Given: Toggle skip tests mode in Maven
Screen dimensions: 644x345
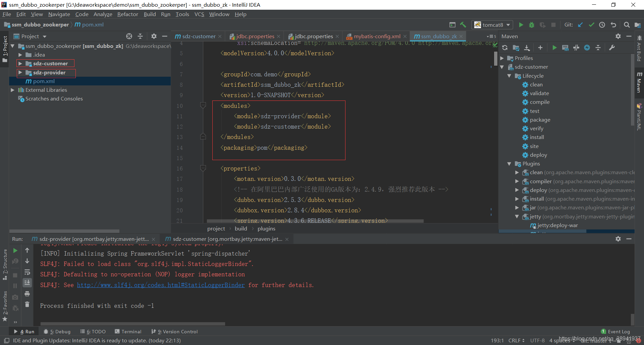Looking at the screenshot, I should 587,48.
